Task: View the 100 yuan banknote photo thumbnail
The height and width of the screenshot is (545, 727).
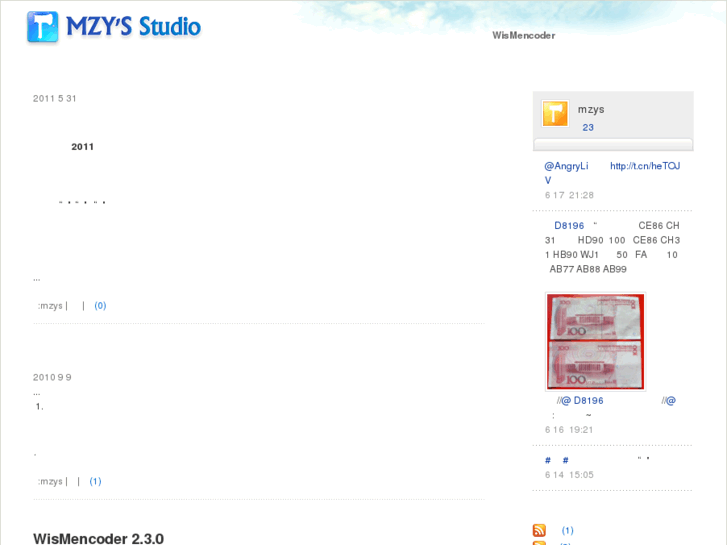Action: pos(595,342)
